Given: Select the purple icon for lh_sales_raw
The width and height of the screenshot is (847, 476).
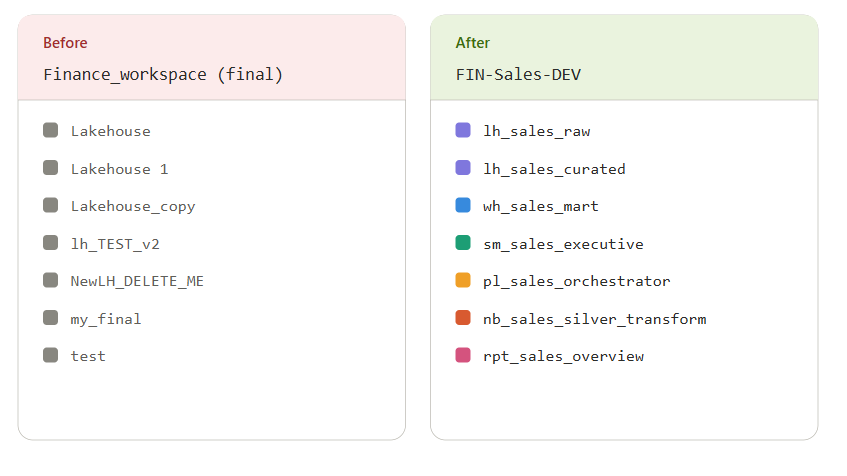Looking at the screenshot, I should (462, 130).
